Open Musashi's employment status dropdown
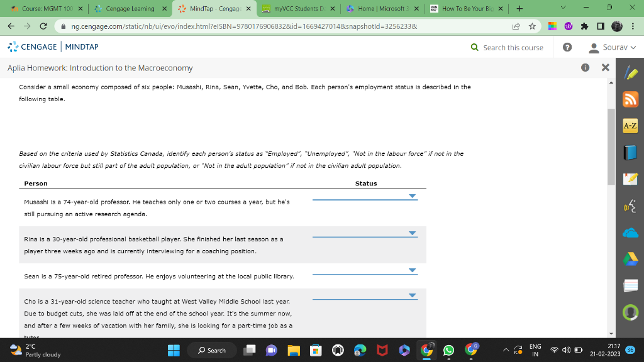Image resolution: width=644 pixels, height=362 pixels. point(413,195)
